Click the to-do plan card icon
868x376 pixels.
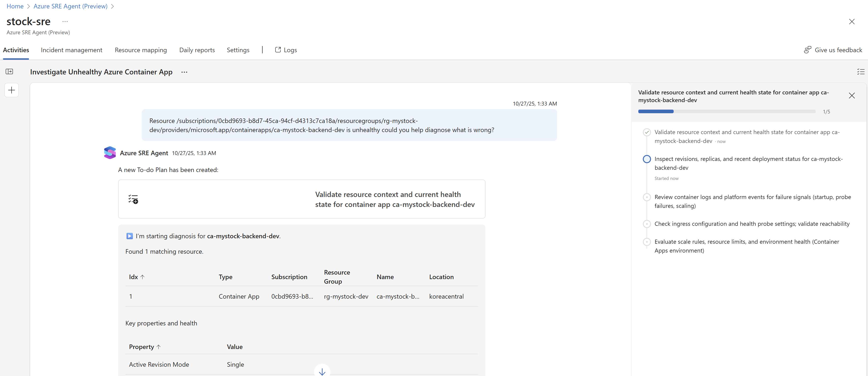[133, 199]
